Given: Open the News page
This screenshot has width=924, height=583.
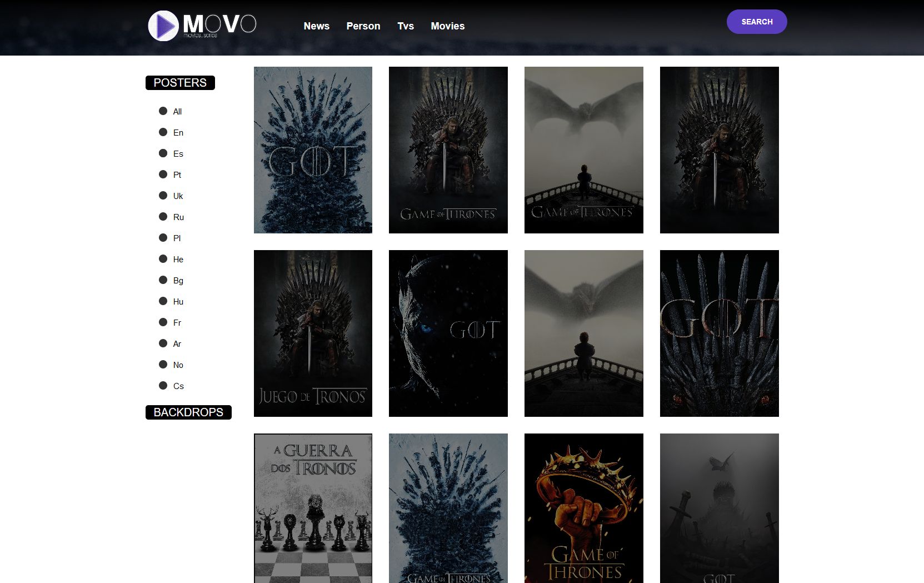Looking at the screenshot, I should point(317,26).
